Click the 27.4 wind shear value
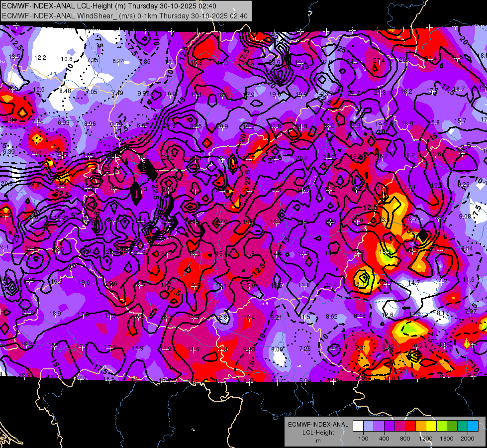This screenshot has height=448, width=487. [379, 60]
